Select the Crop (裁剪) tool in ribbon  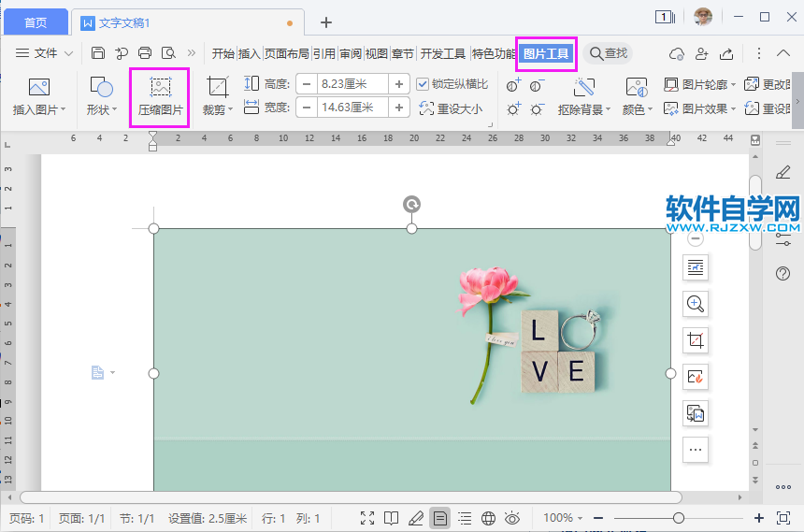tap(218, 97)
